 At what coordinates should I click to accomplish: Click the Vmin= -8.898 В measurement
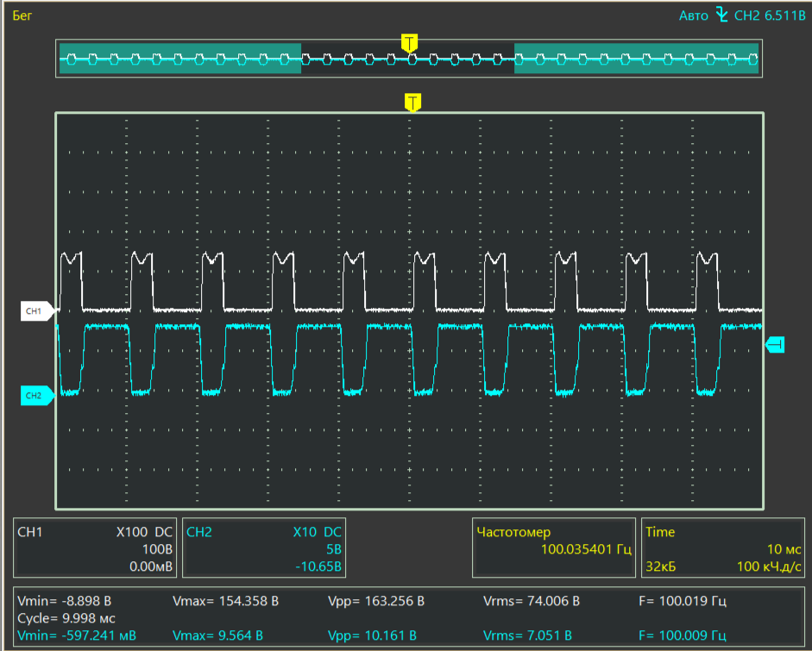[x=64, y=601]
